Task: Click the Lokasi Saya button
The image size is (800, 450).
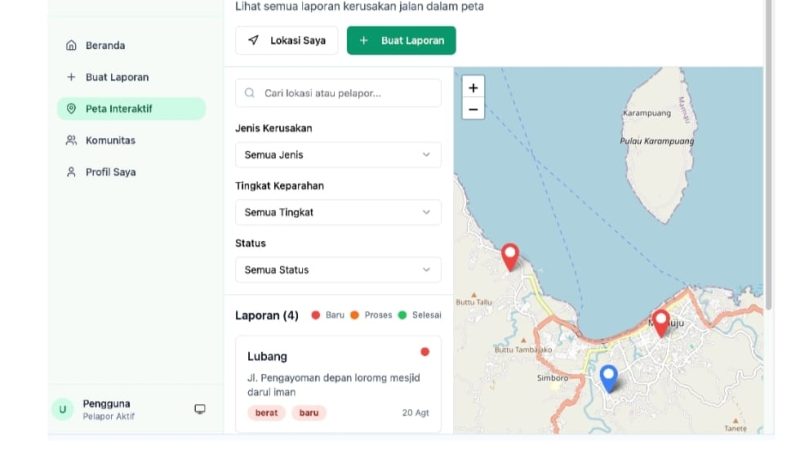Action: (287, 40)
